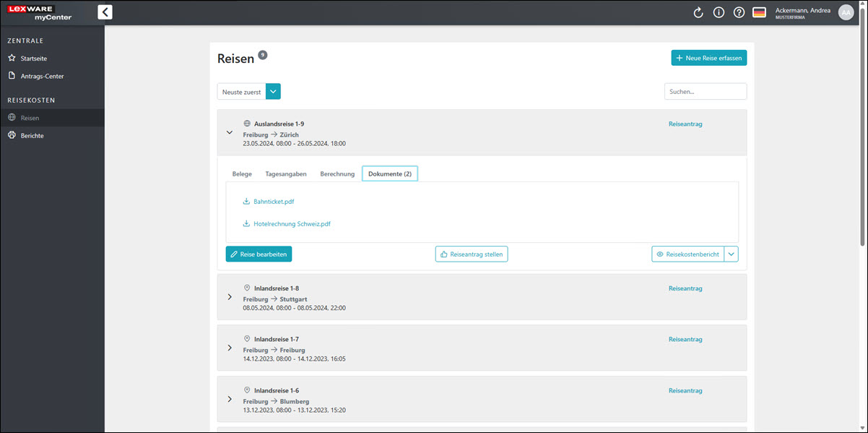
Task: Download Hotelrechnung Schweiz.pdf via its download icon
Action: tap(247, 224)
